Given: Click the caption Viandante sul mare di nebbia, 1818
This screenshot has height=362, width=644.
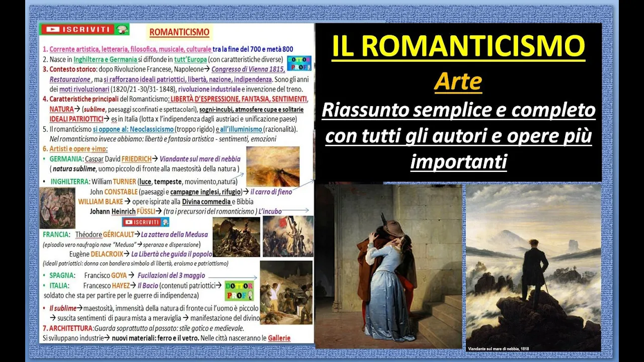Looking at the screenshot, I should pos(498,348).
